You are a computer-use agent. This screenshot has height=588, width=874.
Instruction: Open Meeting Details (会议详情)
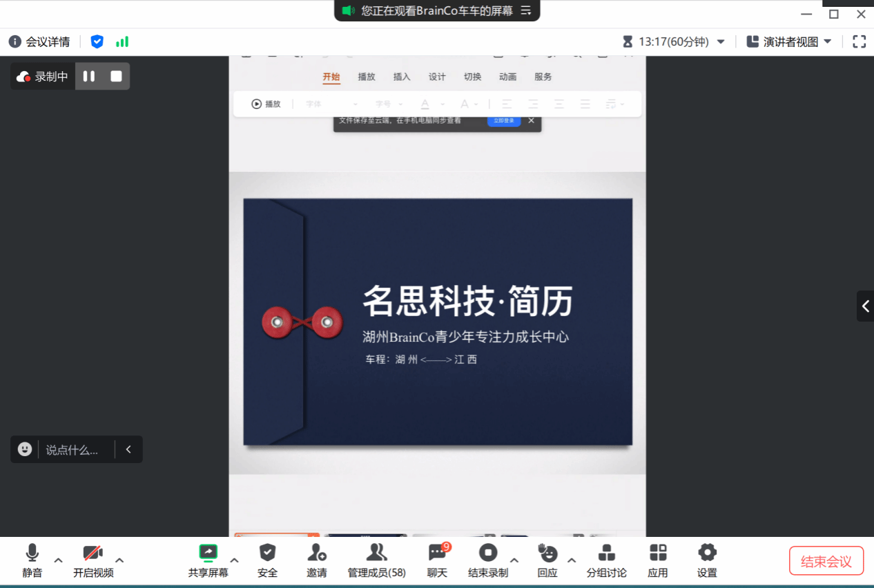click(40, 42)
